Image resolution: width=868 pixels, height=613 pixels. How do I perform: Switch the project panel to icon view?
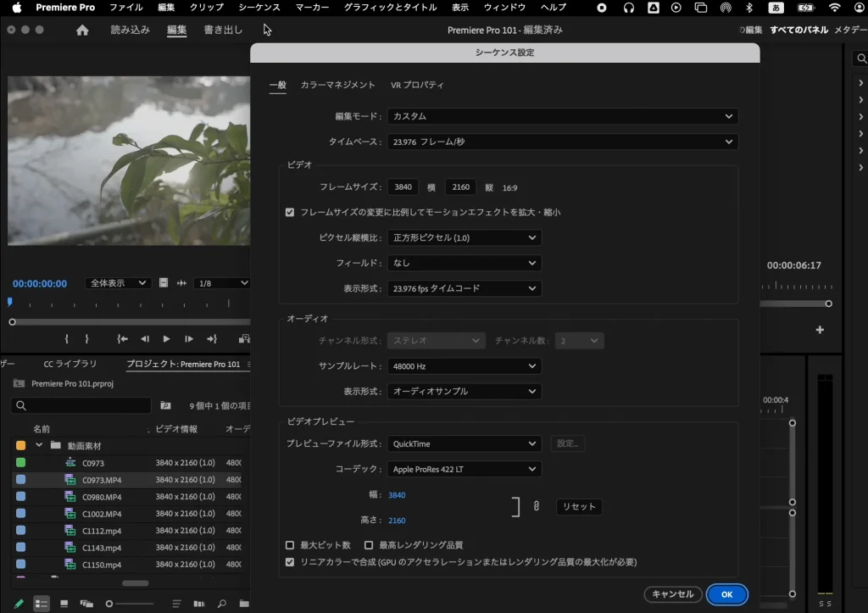coord(62,603)
